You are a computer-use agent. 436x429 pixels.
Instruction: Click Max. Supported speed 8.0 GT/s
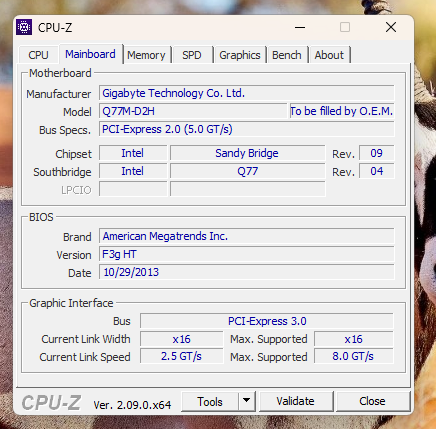pyautogui.click(x=354, y=356)
